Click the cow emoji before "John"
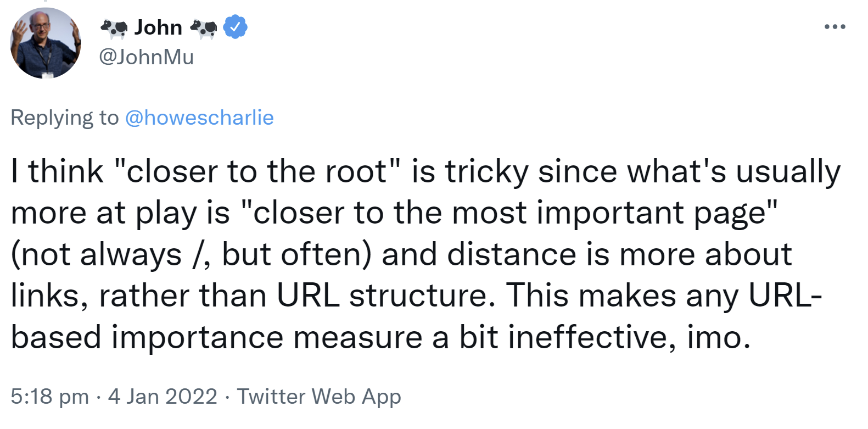This screenshot has height=429, width=868. tap(114, 28)
